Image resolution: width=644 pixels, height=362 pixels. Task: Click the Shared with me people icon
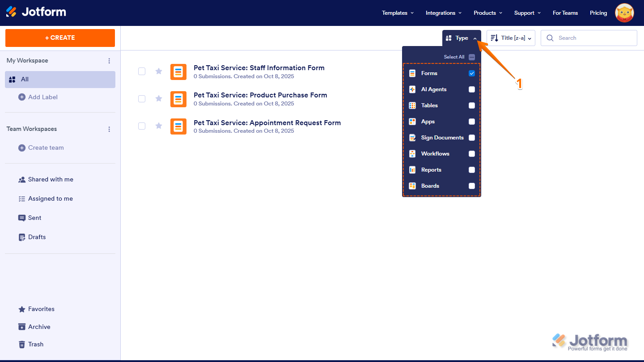tap(22, 180)
